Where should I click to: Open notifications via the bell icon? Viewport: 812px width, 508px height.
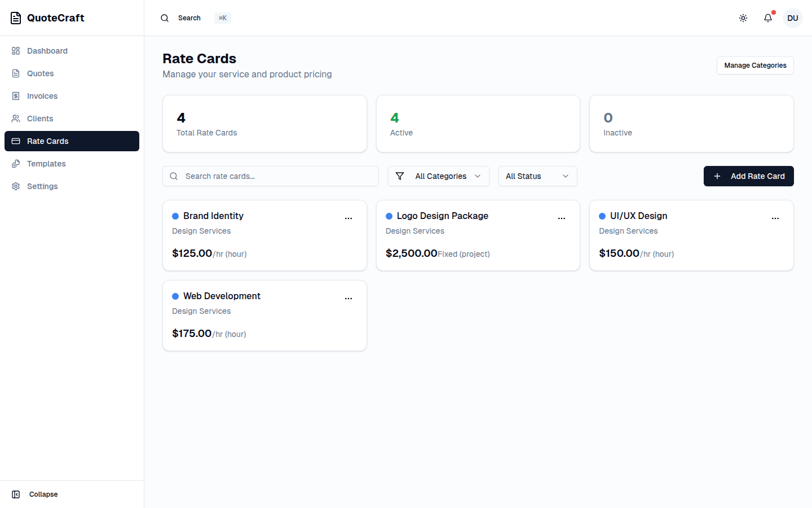[x=768, y=18]
